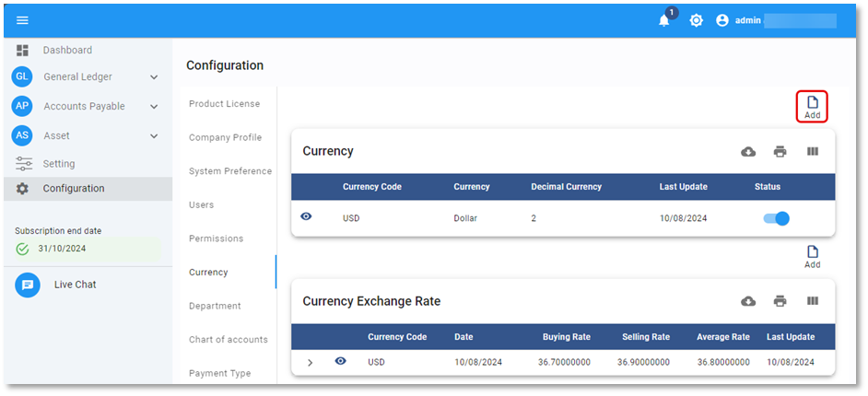The width and height of the screenshot is (868, 396).
Task: View USD currency details via eye icon
Action: point(307,216)
